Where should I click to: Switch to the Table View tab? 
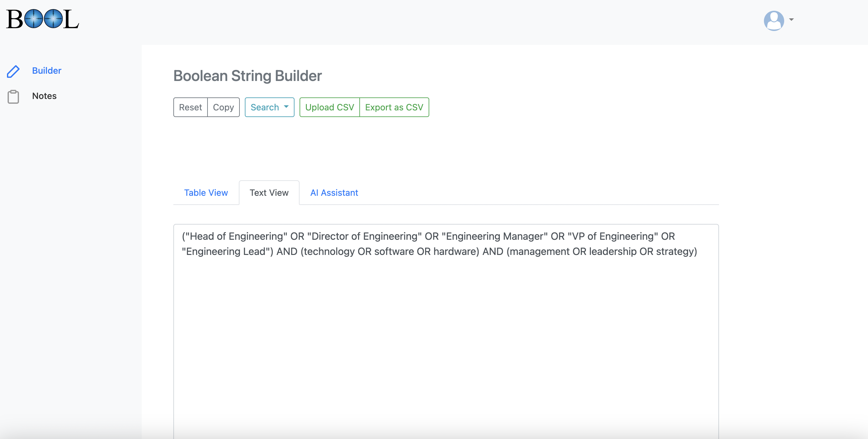206,193
